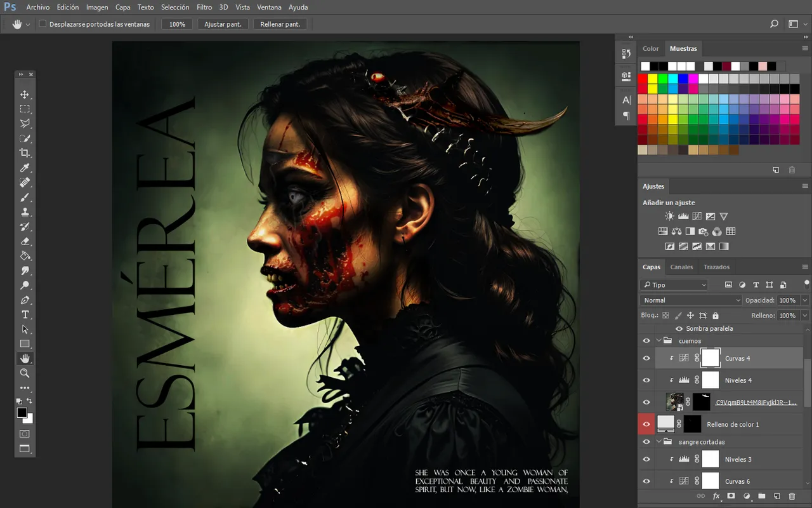The width and height of the screenshot is (812, 508).
Task: Hide the Niveles 4 layer
Action: click(646, 380)
